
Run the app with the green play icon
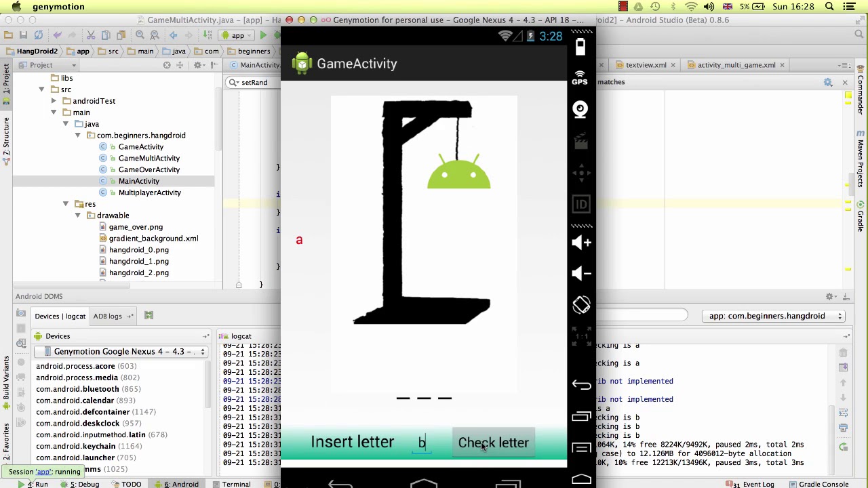(263, 35)
